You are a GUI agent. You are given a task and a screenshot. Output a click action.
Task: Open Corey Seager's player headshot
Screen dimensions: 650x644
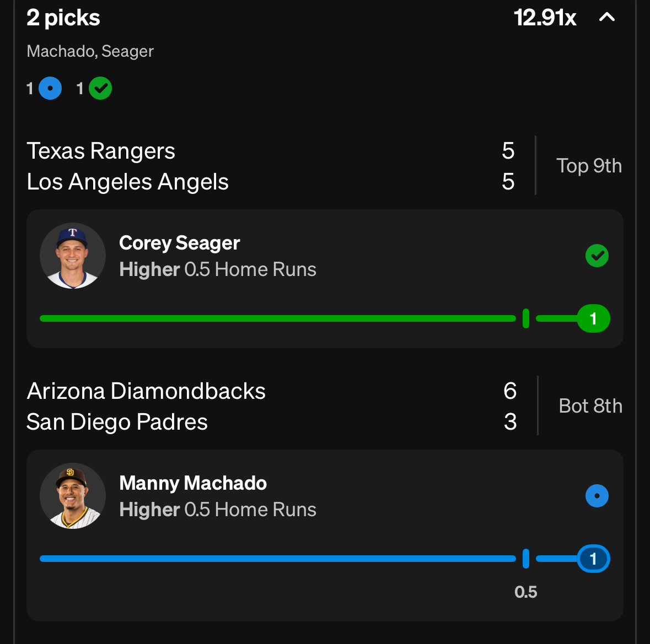click(73, 256)
